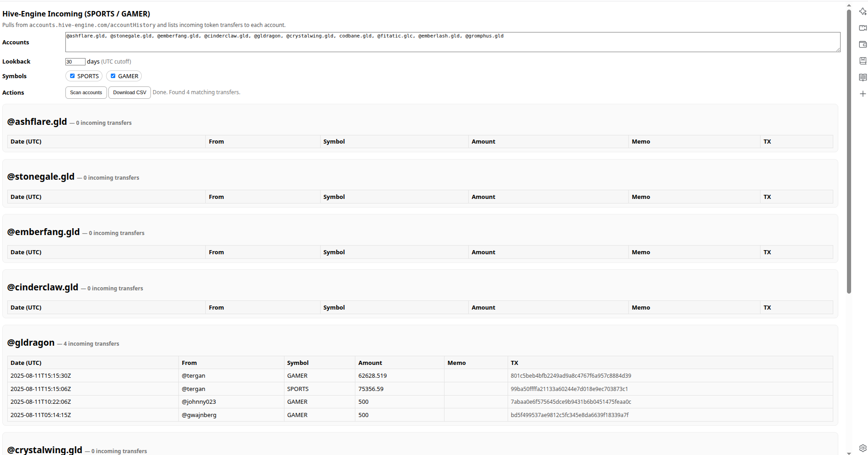Click the vertical page scrollbar thumb
Image resolution: width=868 pixels, height=455 pixels.
(849, 151)
